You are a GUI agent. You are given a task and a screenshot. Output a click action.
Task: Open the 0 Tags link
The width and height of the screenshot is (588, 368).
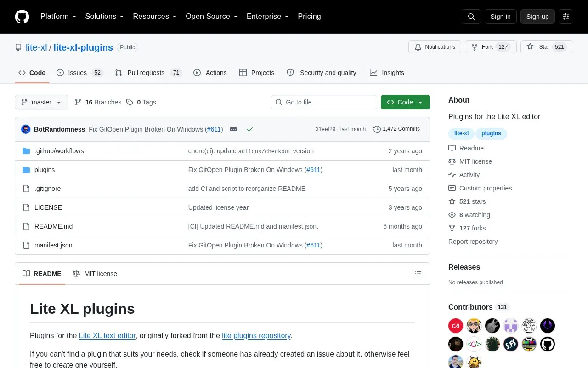tap(141, 102)
